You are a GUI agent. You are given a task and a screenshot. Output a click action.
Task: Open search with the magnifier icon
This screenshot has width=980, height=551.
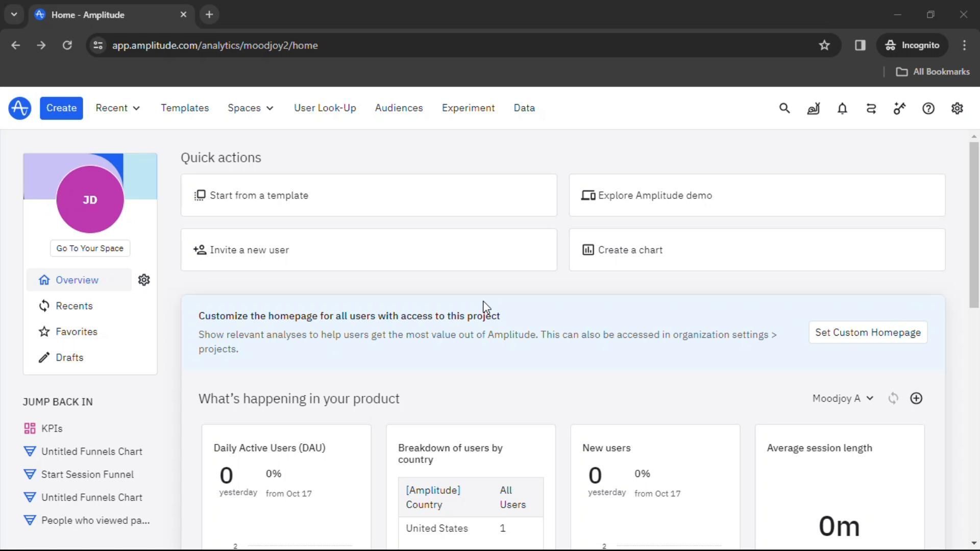785,108
